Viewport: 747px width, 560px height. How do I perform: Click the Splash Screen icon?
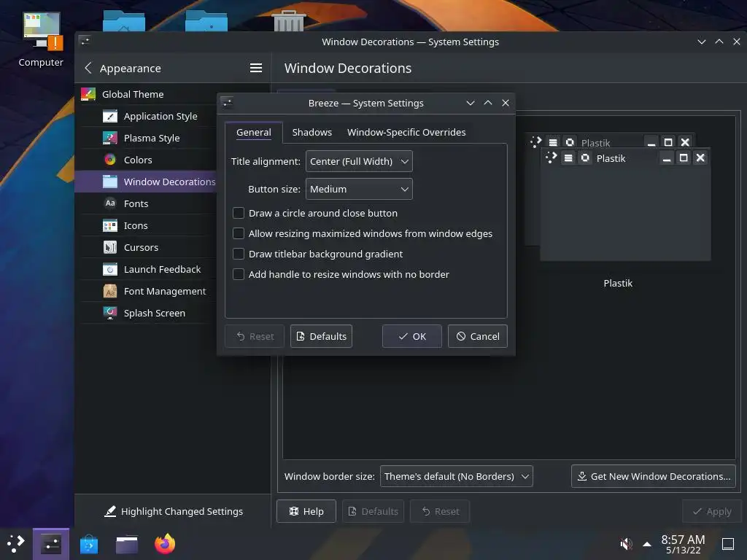110,313
